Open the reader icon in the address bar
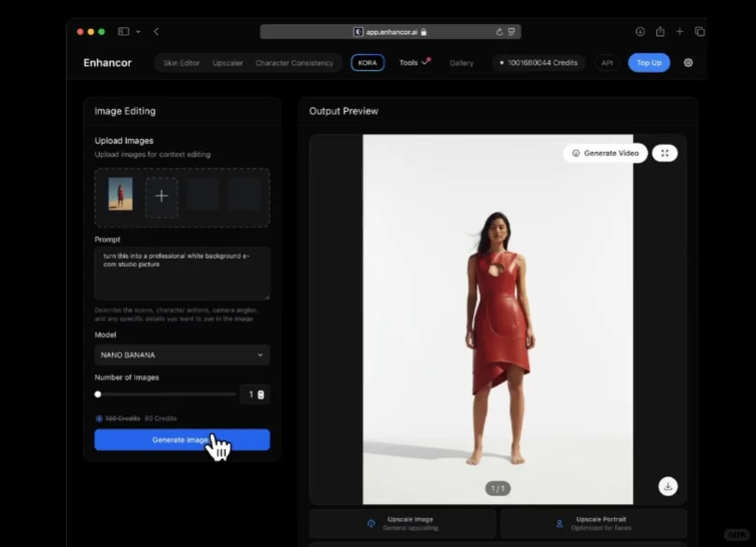The width and height of the screenshot is (756, 547). (511, 32)
